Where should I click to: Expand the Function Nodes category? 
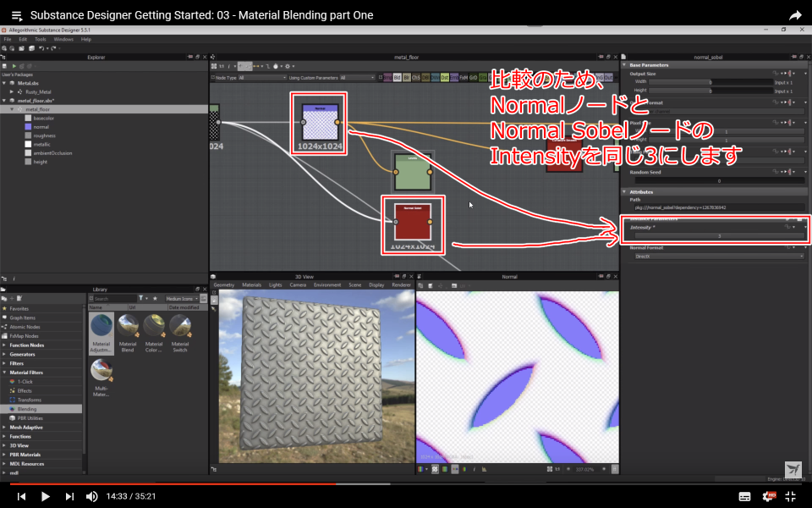click(x=5, y=345)
